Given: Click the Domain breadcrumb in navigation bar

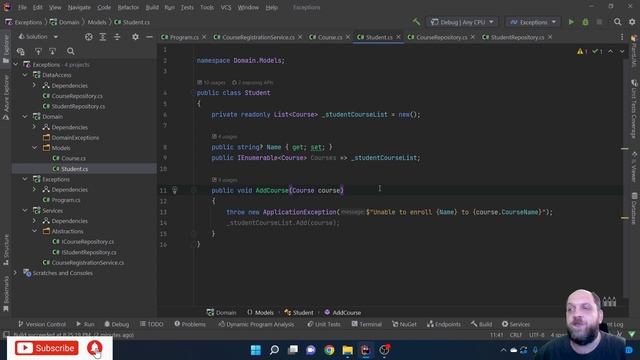Looking at the screenshot, I should pyautogui.click(x=64, y=22).
